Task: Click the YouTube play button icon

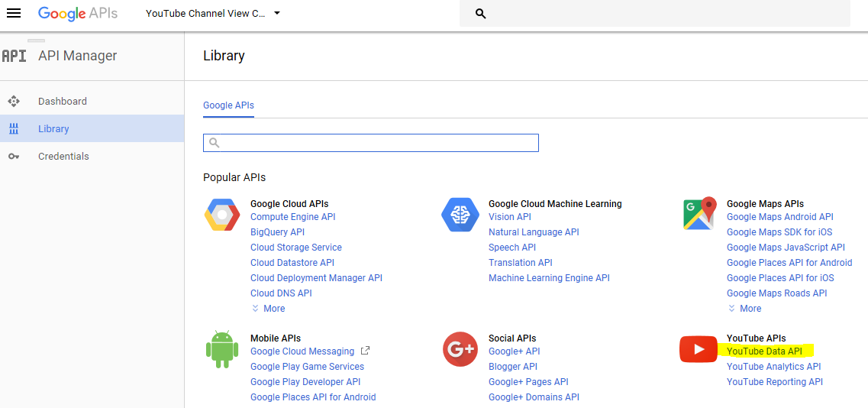Action: pos(699,349)
